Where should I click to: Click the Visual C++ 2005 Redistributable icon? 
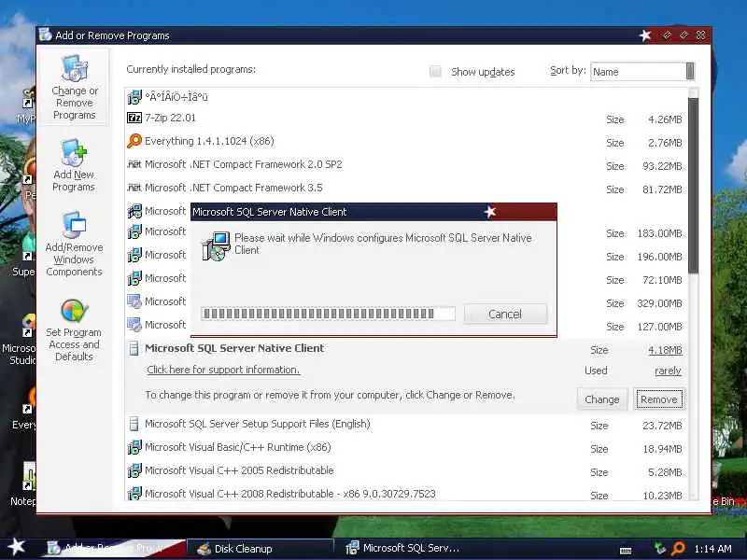pyautogui.click(x=134, y=470)
